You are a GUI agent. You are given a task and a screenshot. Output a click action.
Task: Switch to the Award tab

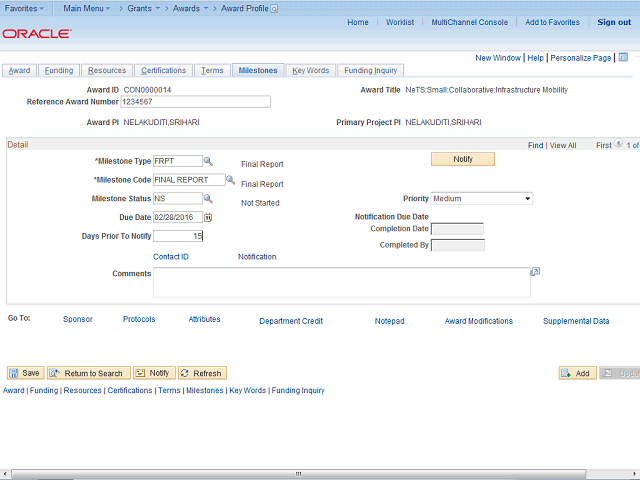tap(19, 71)
